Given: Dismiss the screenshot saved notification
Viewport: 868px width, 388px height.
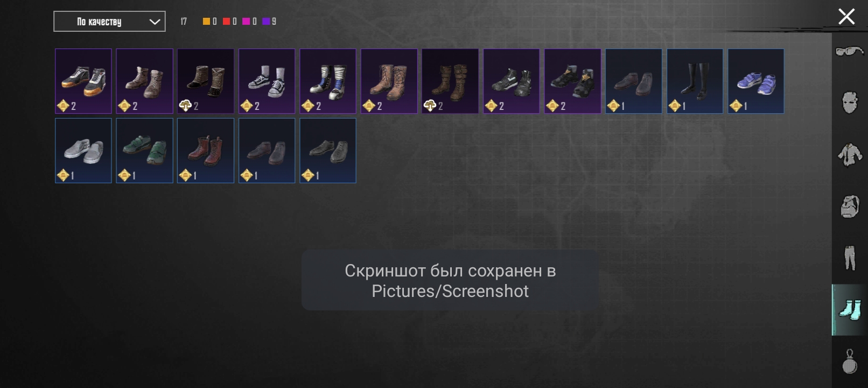Looking at the screenshot, I should click(450, 280).
